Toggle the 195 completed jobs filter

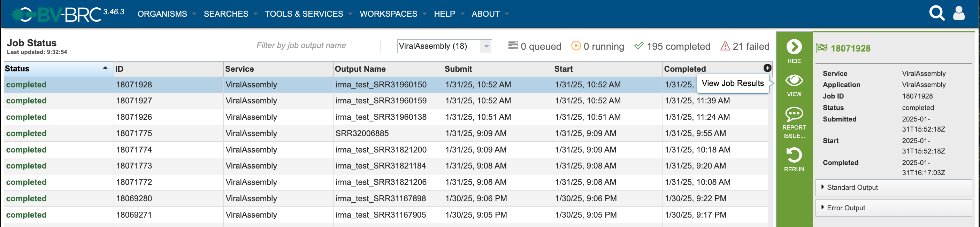[672, 46]
